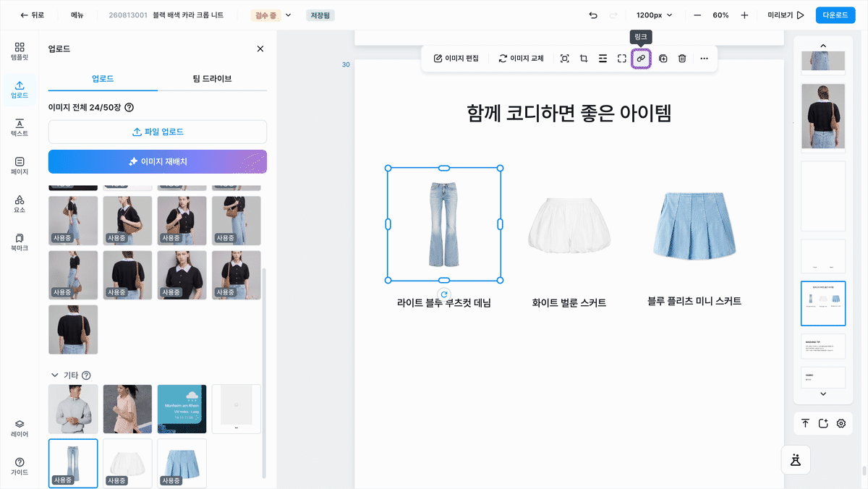Click the 다운로드 button

(x=835, y=15)
